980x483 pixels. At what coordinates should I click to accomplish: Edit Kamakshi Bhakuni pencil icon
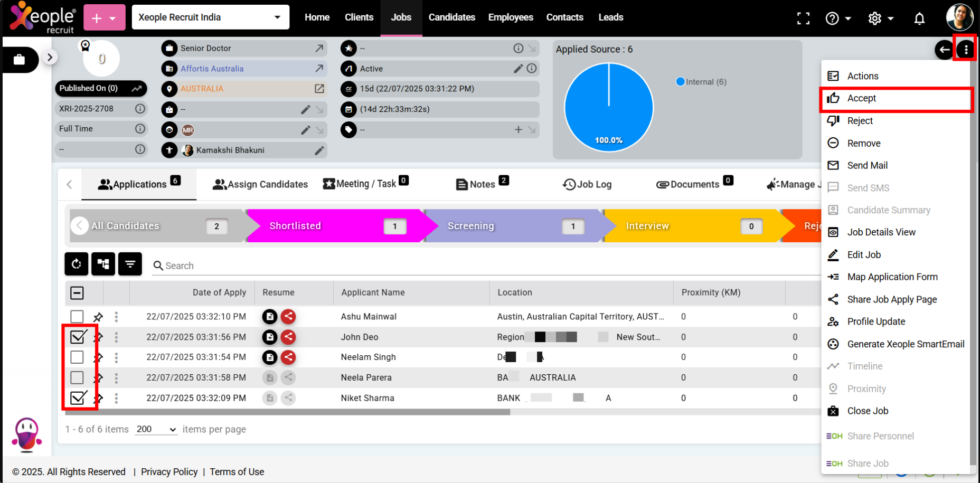pos(319,150)
